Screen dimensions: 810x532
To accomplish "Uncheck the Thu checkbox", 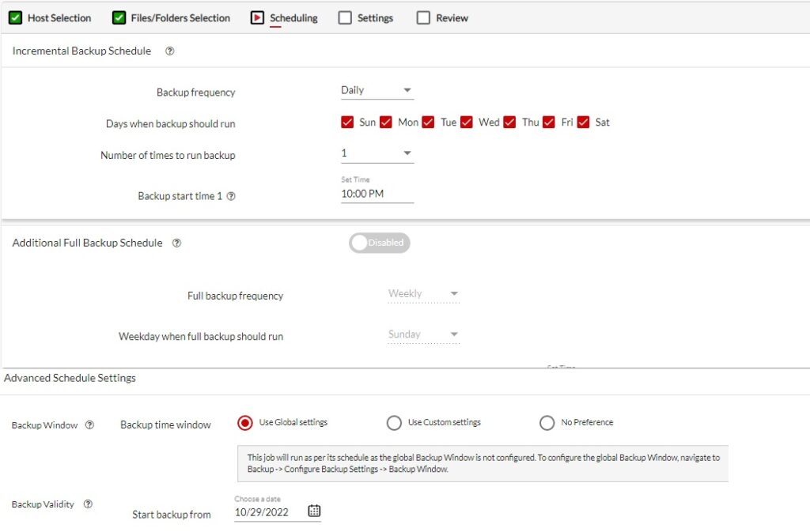I will click(x=509, y=123).
